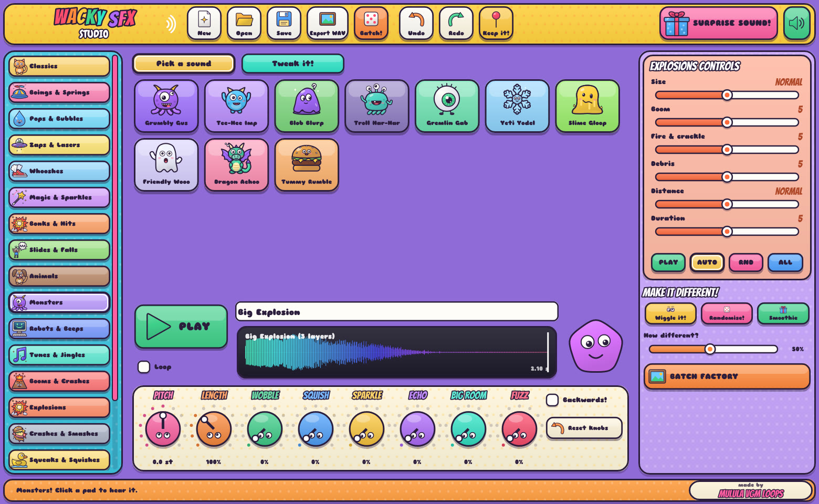Pin the sound with Keep it!

pos(496,24)
